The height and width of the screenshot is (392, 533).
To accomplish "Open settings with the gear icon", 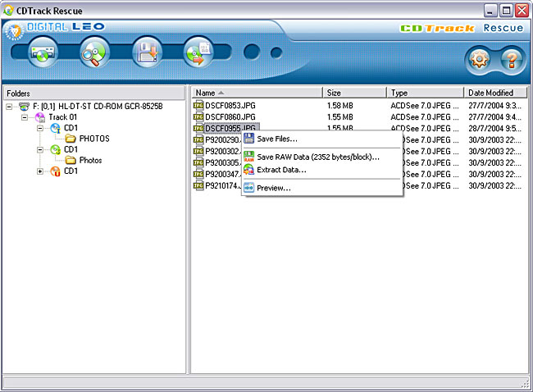I will pyautogui.click(x=480, y=60).
